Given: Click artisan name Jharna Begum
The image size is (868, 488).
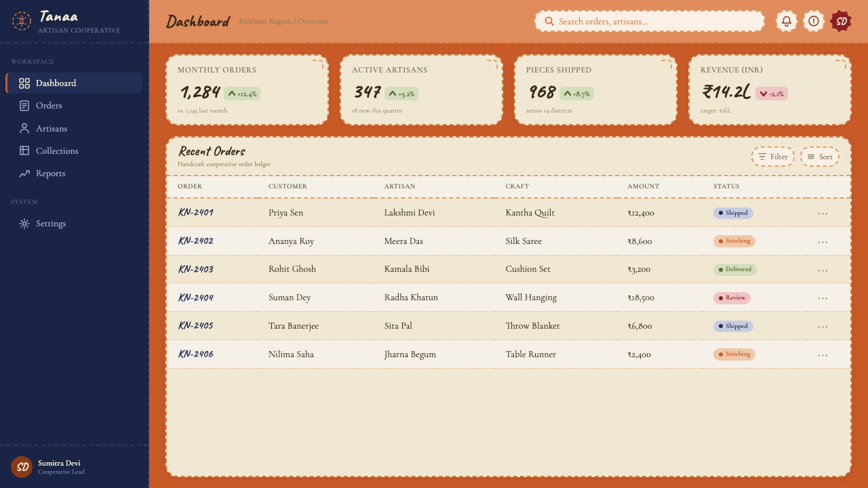Looking at the screenshot, I should pyautogui.click(x=410, y=354).
